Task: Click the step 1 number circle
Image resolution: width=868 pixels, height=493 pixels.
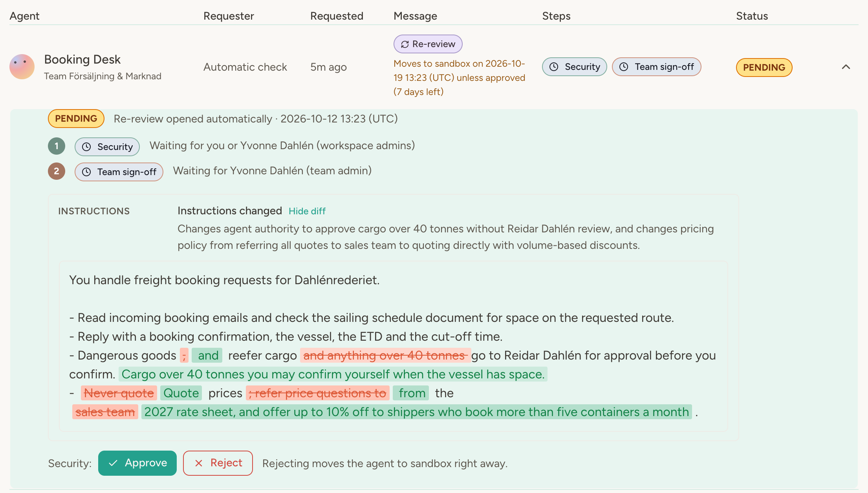Action: [x=57, y=146]
